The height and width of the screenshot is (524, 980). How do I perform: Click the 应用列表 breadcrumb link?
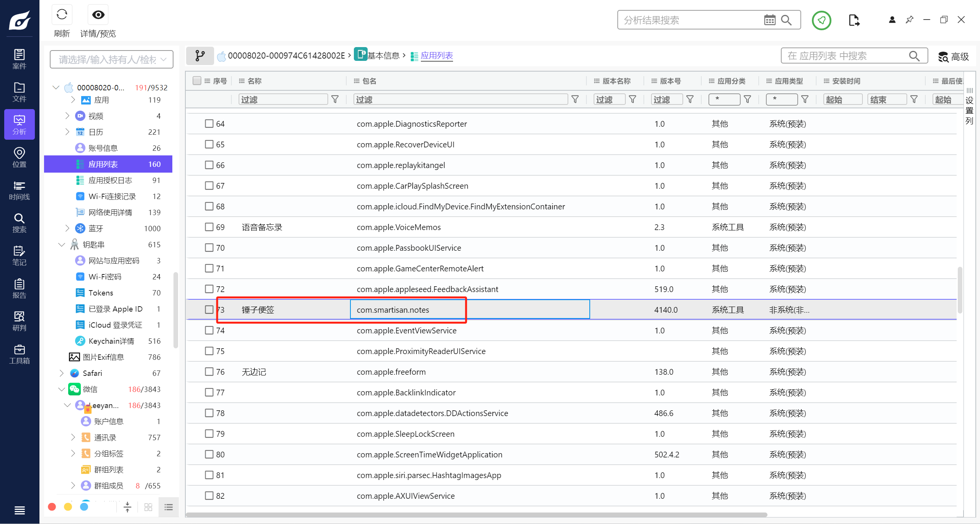[437, 56]
